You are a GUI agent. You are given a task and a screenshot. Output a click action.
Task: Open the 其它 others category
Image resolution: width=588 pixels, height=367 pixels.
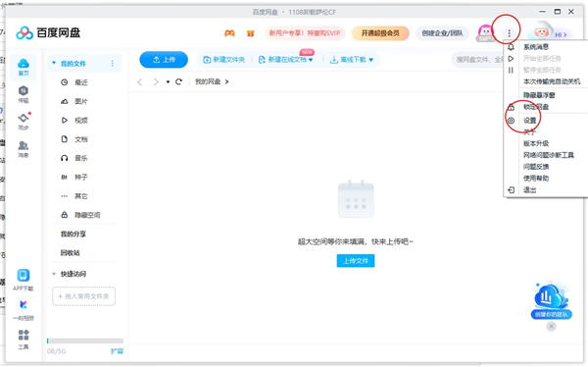click(74, 196)
